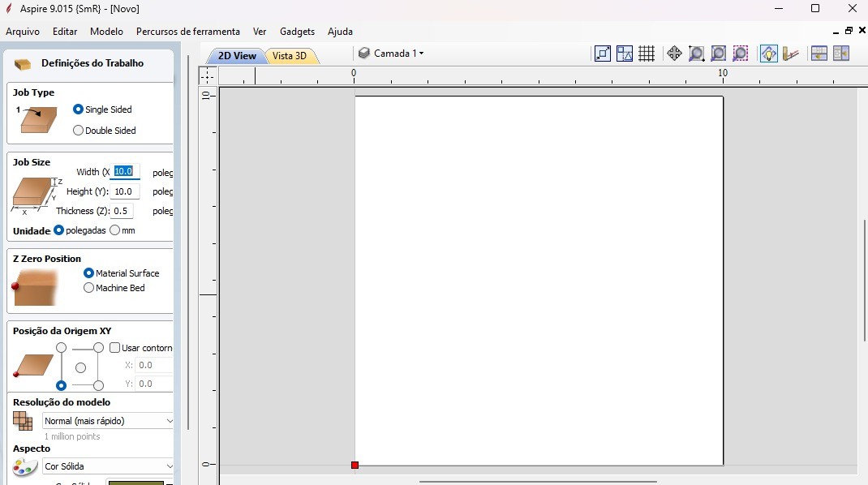Set XY origin to top-right corner

(98, 348)
